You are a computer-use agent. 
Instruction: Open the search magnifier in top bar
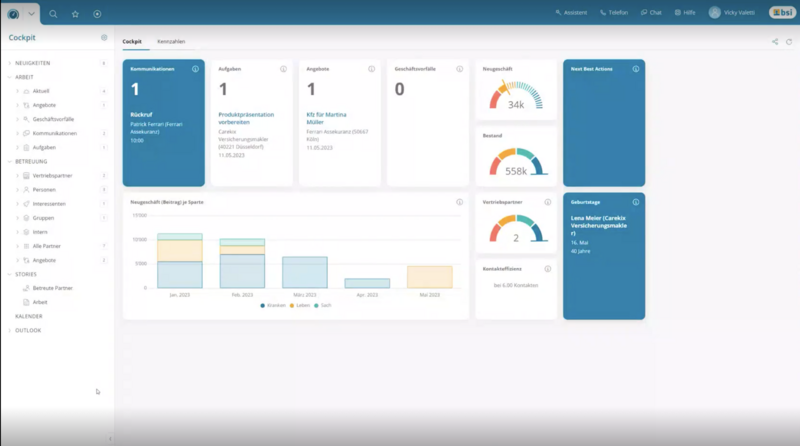pos(53,14)
